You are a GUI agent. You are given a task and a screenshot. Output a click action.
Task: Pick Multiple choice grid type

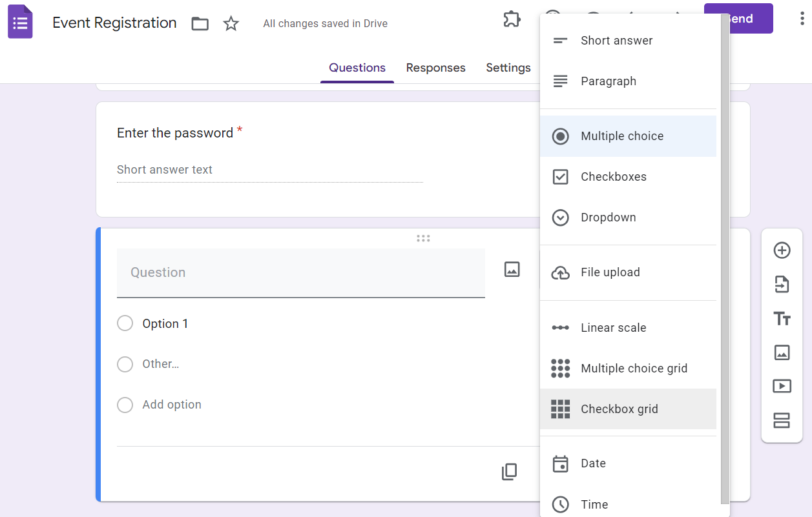click(628, 369)
